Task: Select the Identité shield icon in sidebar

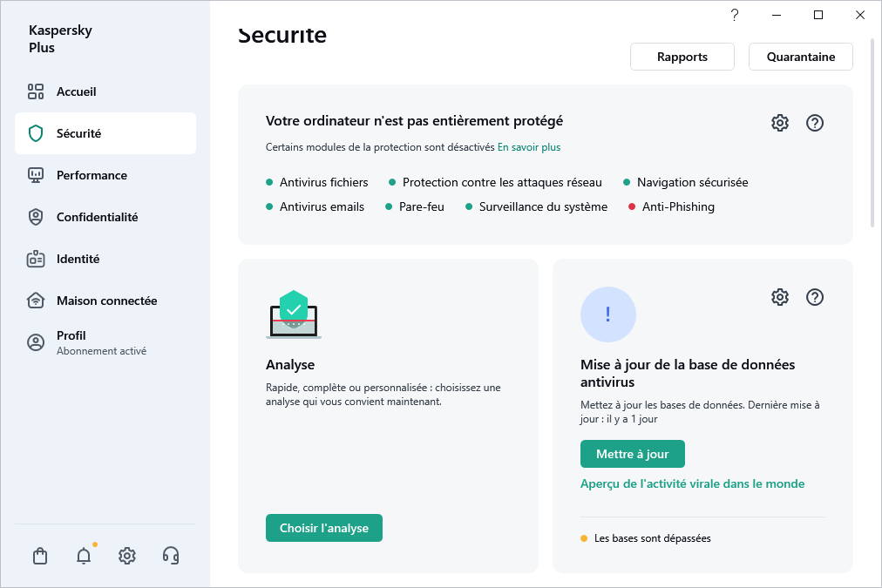Action: tap(36, 259)
